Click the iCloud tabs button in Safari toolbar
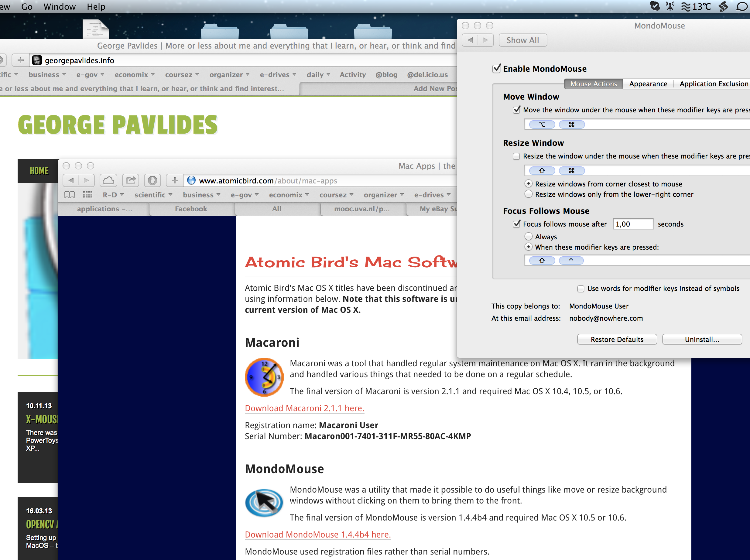This screenshot has height=560, width=750. 108,180
